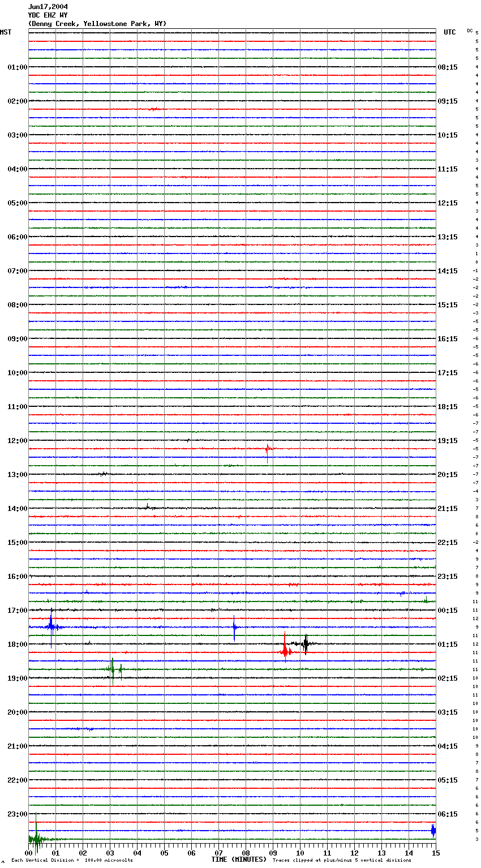Image resolution: width=481 pixels, height=868 pixels.
Task: Click the "16:15" UTC time label
Action: (x=448, y=339)
